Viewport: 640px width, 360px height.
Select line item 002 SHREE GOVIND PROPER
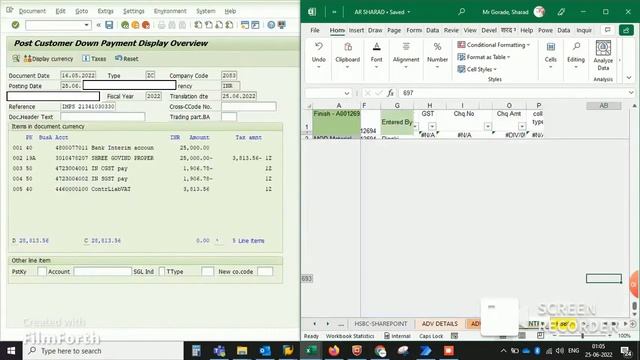pyautogui.click(x=142, y=158)
